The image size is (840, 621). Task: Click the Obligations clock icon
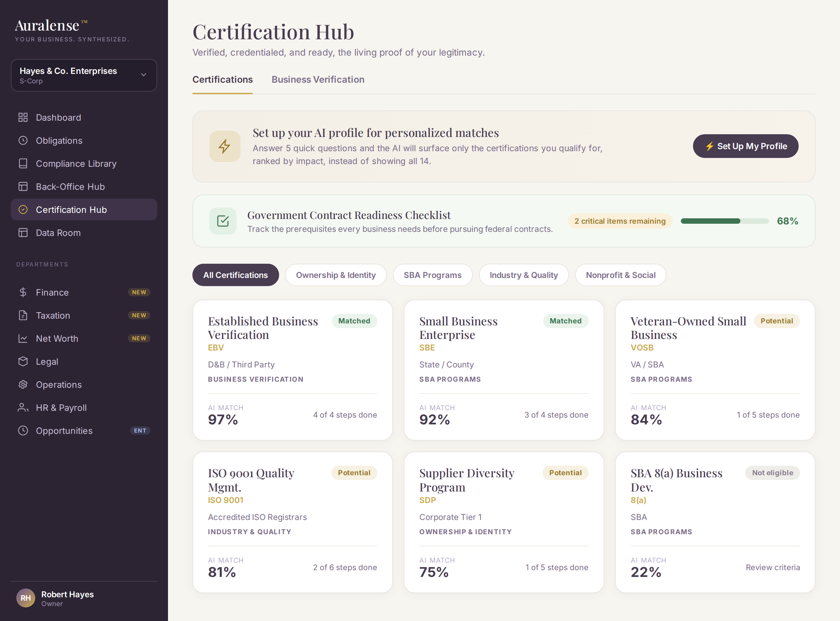click(23, 141)
